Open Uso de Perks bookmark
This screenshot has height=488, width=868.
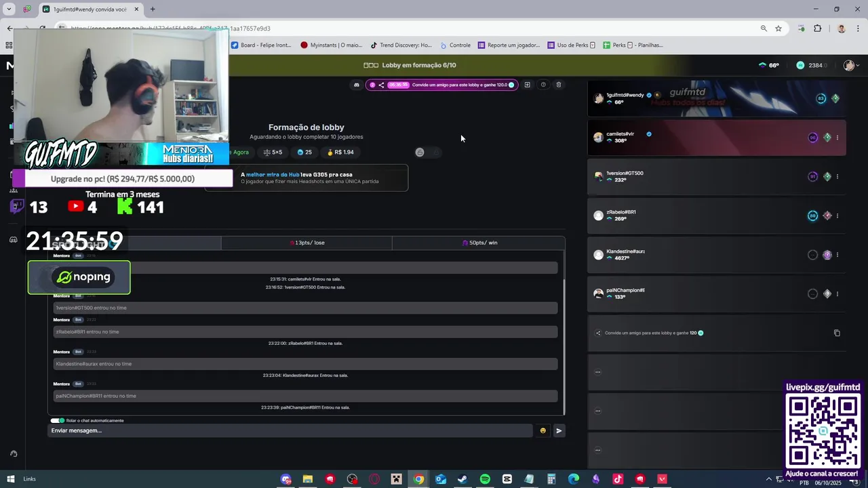[571, 45]
